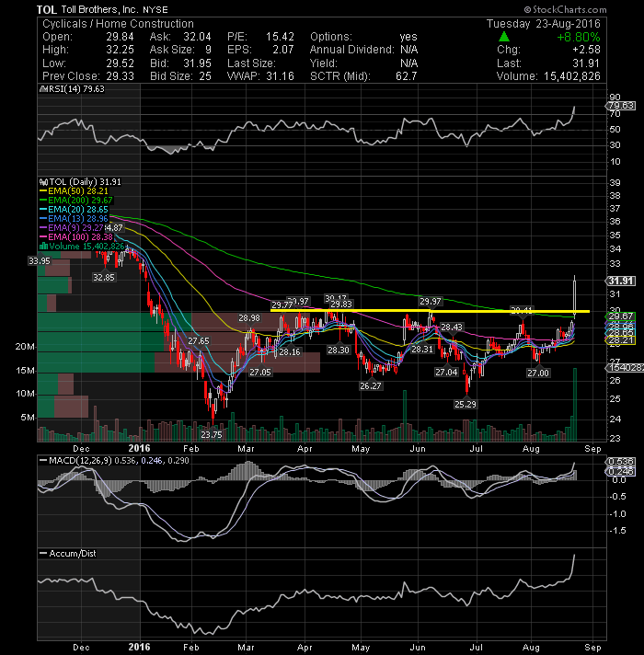Click the Prev Close value 29.33
The image size is (644, 655).
120,76
